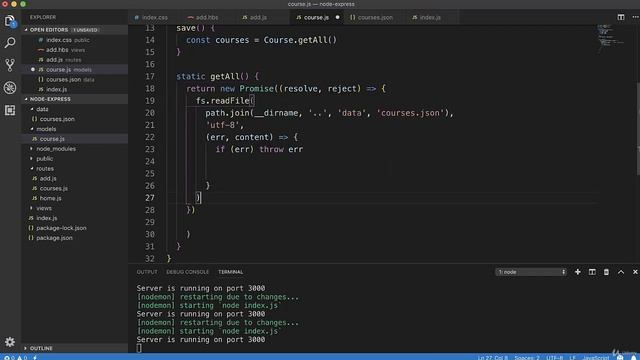The height and width of the screenshot is (360, 640).
Task: Click the 'courses.json' string on line 20
Action: coord(410,113)
